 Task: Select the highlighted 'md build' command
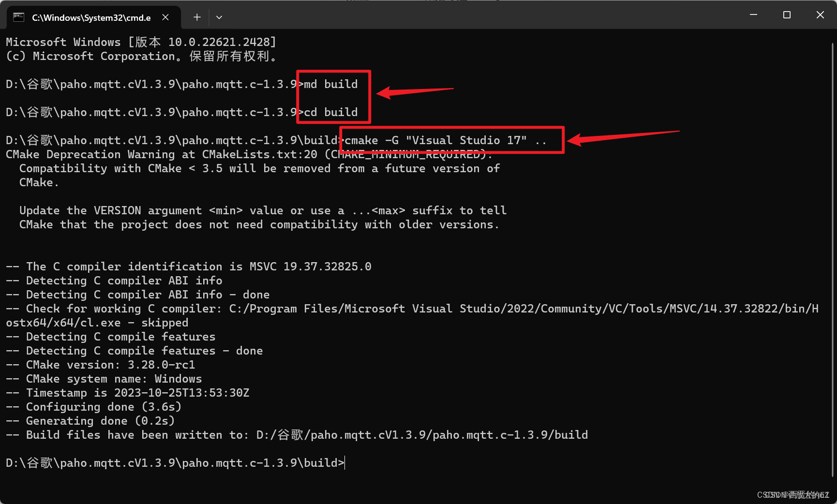(328, 84)
